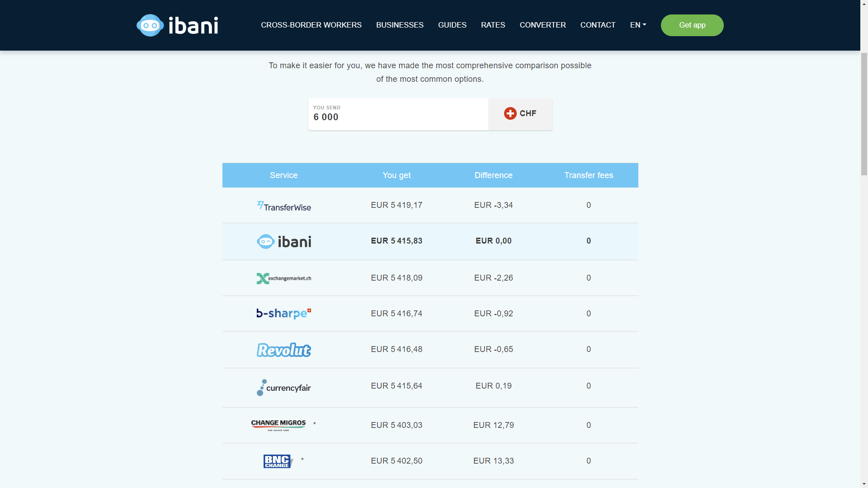The height and width of the screenshot is (488, 868).
Task: Click the exchangemarket.ch logo
Action: pos(284,278)
